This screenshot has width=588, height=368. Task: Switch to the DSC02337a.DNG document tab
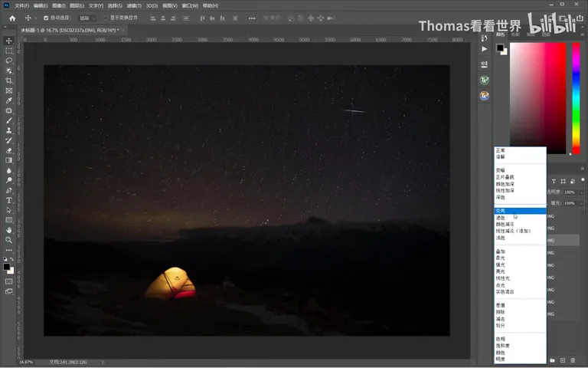pyautogui.click(x=70, y=30)
